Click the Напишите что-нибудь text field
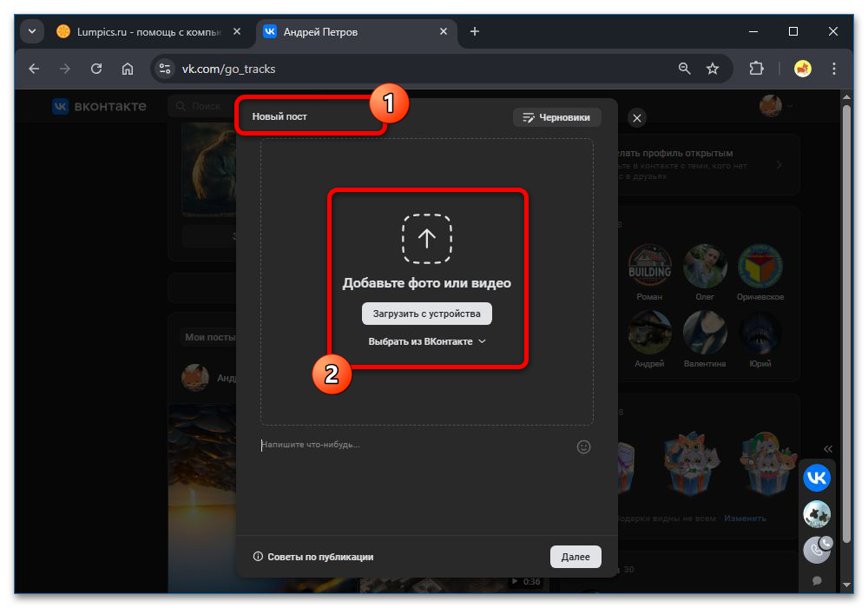 point(415,445)
